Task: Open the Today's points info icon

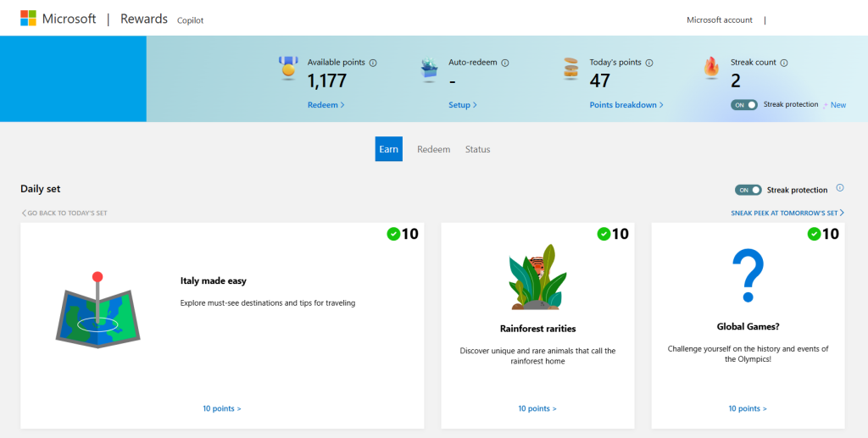Action: 649,63
